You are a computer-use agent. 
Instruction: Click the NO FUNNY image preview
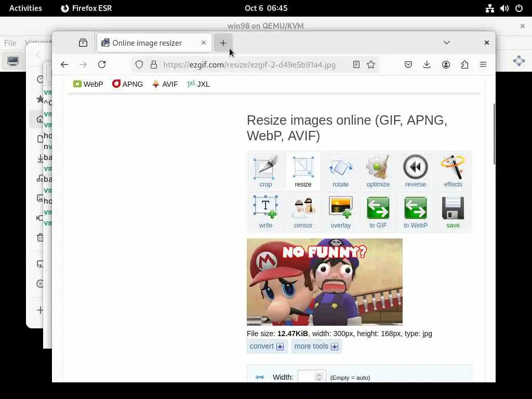point(324,282)
